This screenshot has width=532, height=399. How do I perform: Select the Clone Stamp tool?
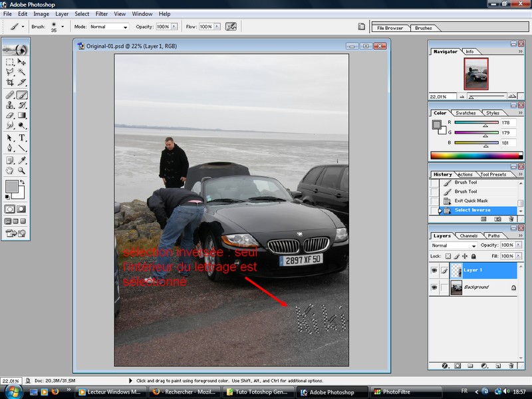tap(10, 105)
